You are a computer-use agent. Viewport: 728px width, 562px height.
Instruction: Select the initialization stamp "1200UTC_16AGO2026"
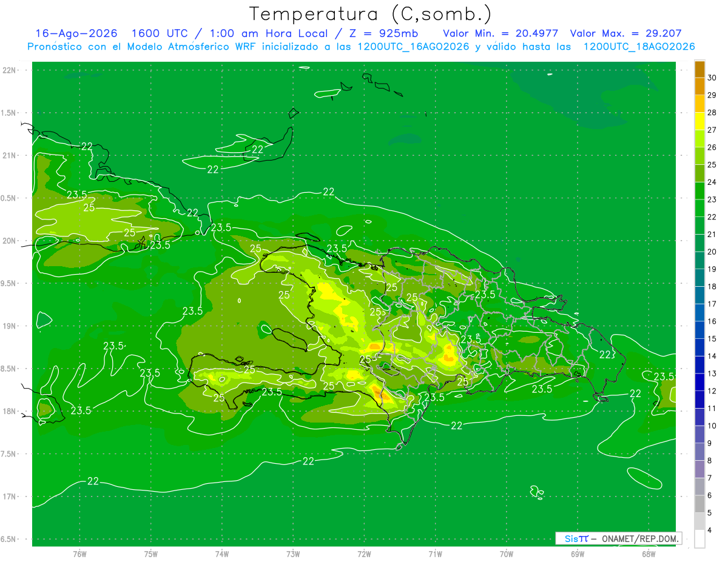pyautogui.click(x=411, y=47)
